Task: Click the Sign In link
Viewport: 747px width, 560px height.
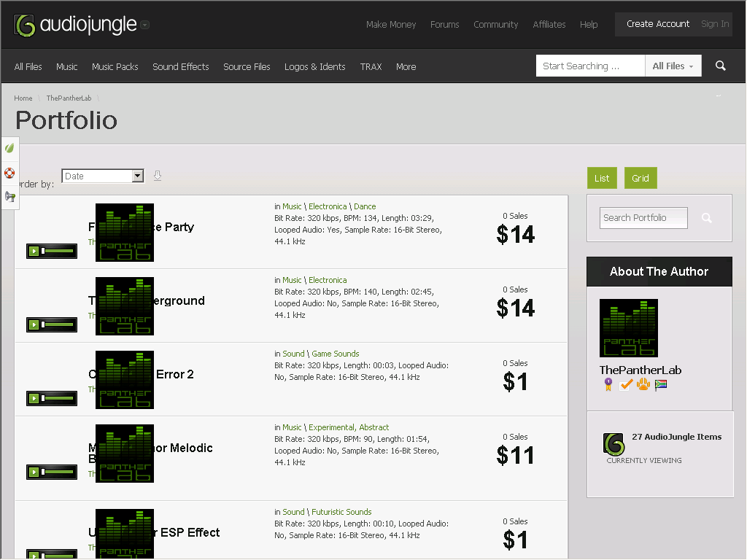Action: (x=715, y=24)
